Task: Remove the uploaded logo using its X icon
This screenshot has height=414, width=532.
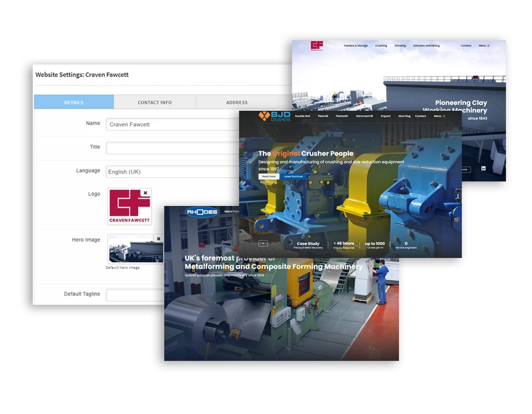Action: [x=145, y=193]
